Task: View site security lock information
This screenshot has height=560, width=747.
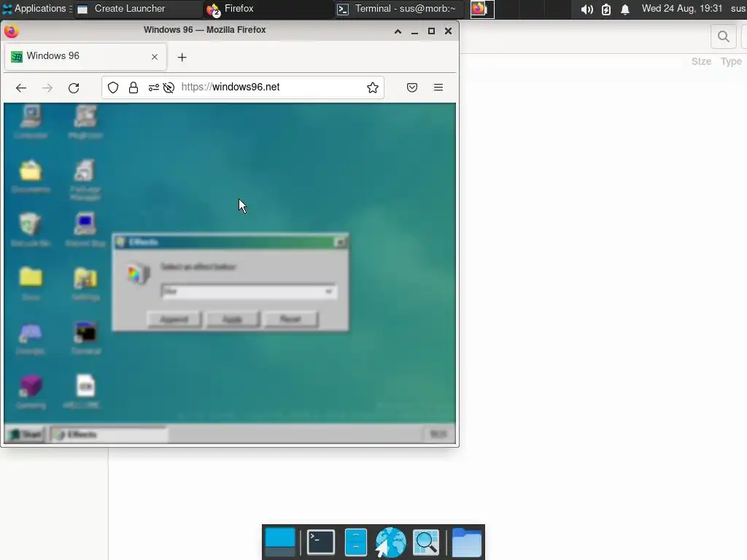Action: [133, 87]
